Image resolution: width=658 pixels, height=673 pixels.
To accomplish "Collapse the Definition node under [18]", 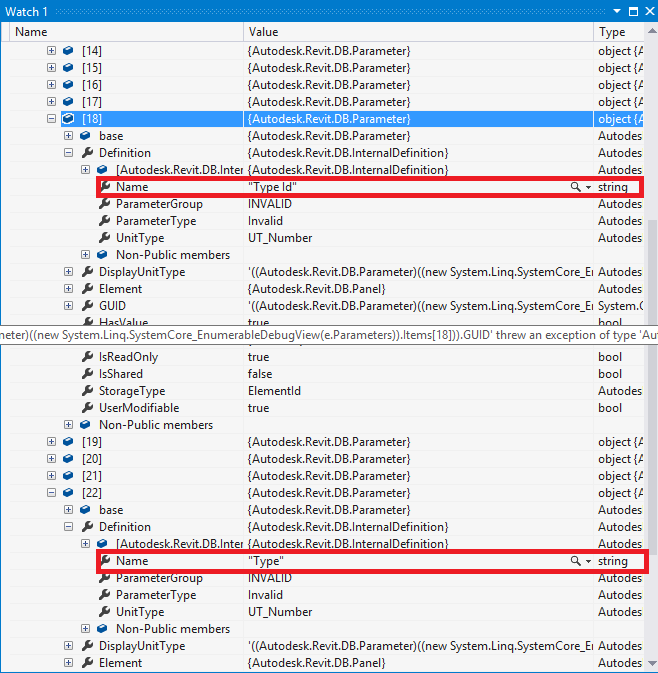I will [68, 153].
